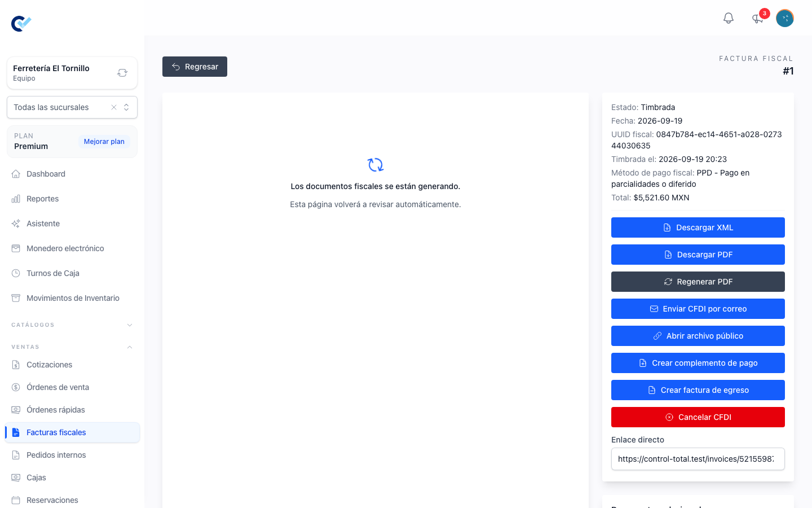Click the Cotizaciones document icon
Screen dimensions: 812x508
16,365
